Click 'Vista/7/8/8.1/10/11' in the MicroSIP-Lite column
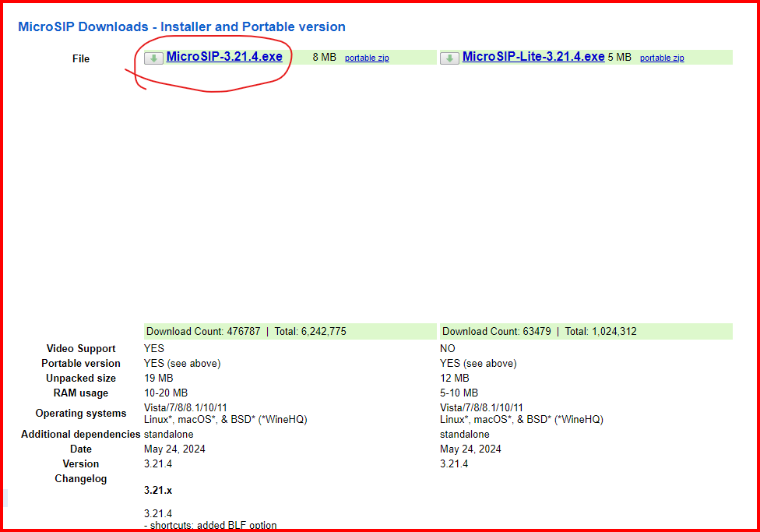 pyautogui.click(x=482, y=407)
